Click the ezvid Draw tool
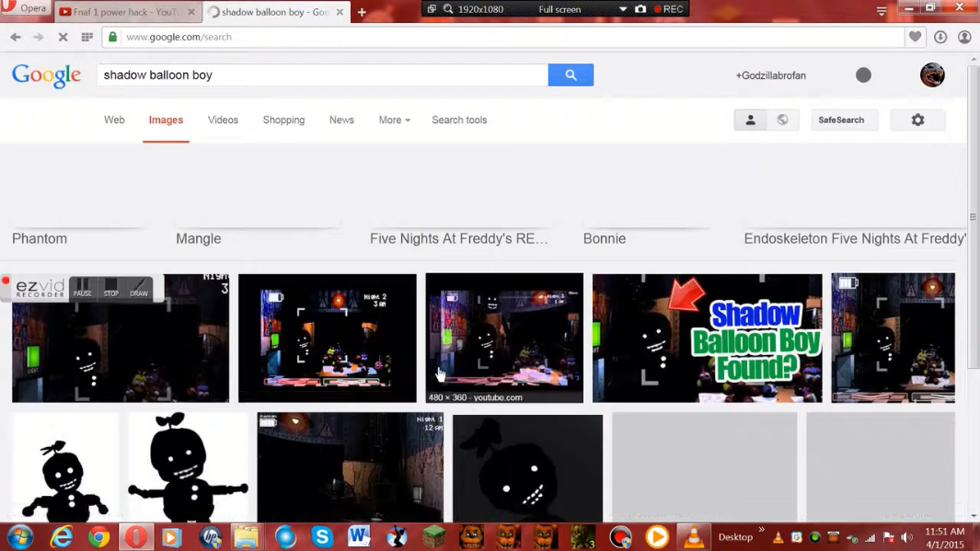 coord(139,288)
